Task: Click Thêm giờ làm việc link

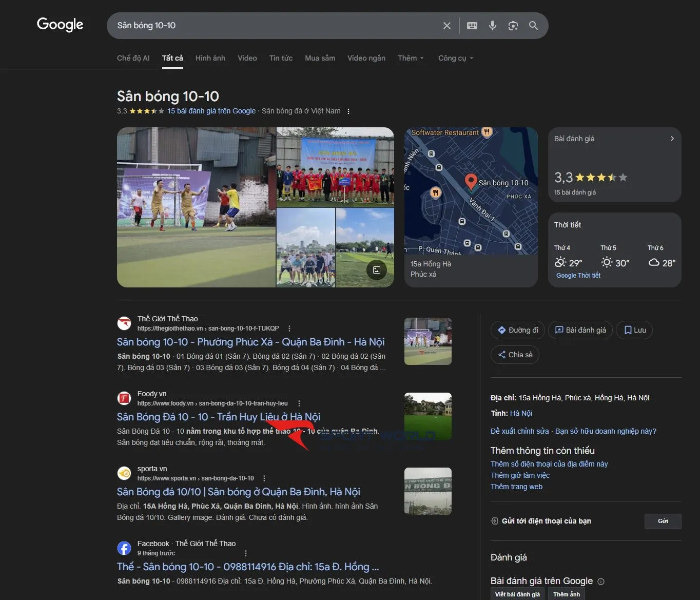Action: coord(520,475)
